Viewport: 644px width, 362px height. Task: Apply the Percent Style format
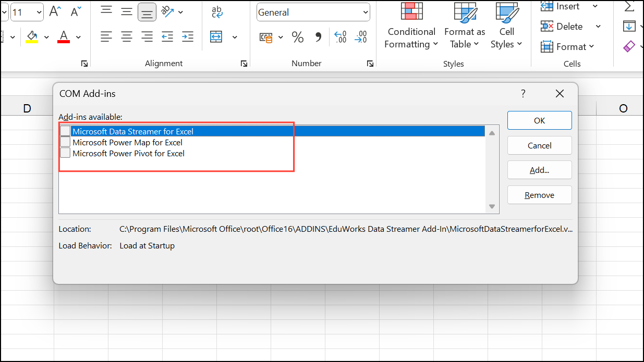[x=297, y=37]
